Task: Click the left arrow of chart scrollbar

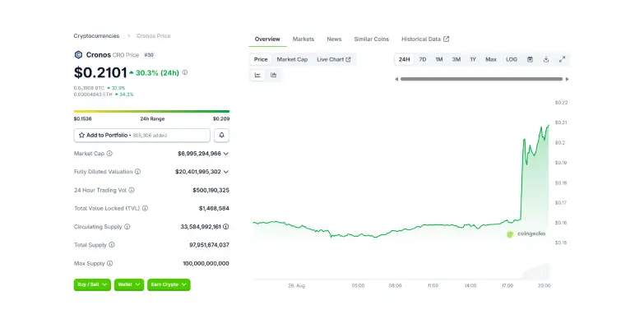Action: tap(396, 79)
